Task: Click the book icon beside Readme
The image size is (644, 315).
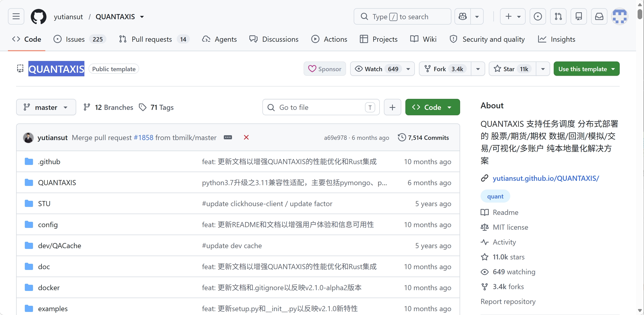Action: (x=485, y=212)
